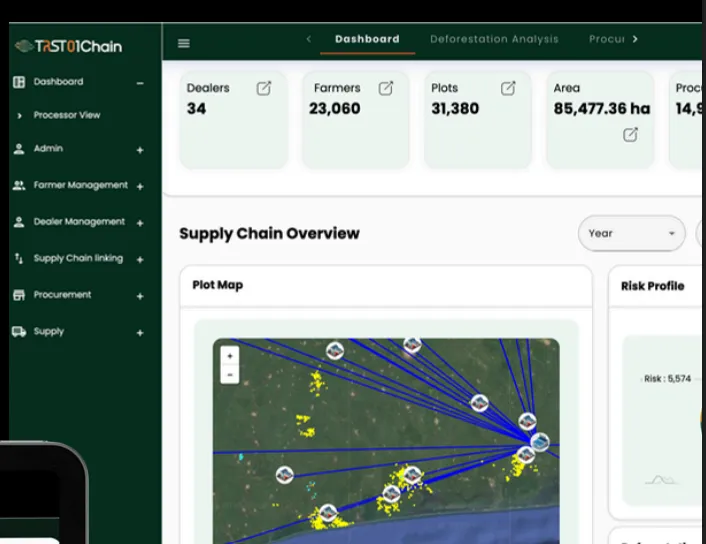Open the Year dropdown
The height and width of the screenshot is (544, 706).
point(631,233)
